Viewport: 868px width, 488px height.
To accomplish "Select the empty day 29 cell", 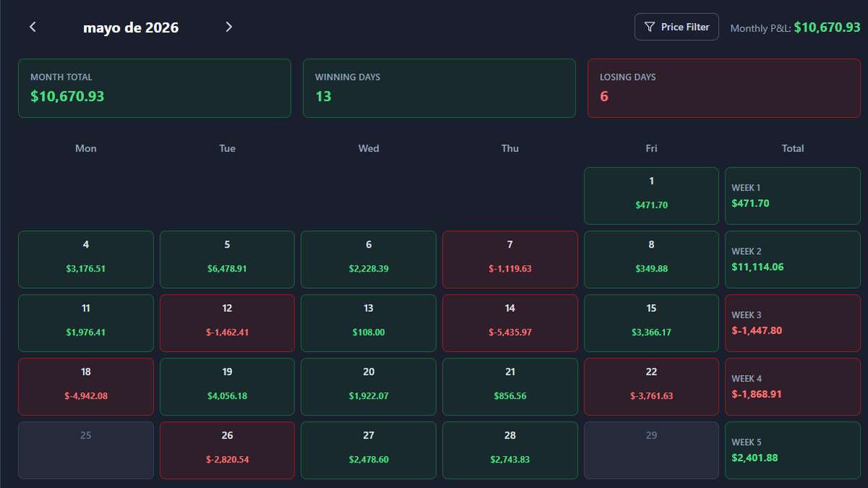I will [652, 450].
